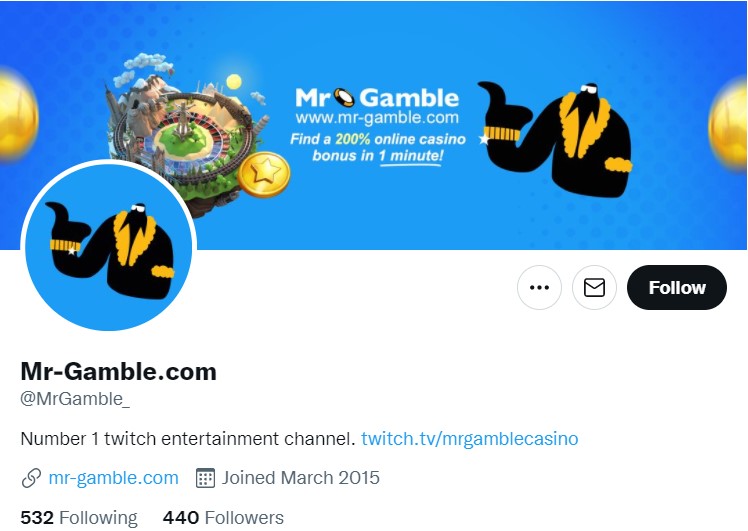Image resolution: width=748 pixels, height=531 pixels.
Task: Click the gold coin at banner's left edge
Action: (18, 116)
